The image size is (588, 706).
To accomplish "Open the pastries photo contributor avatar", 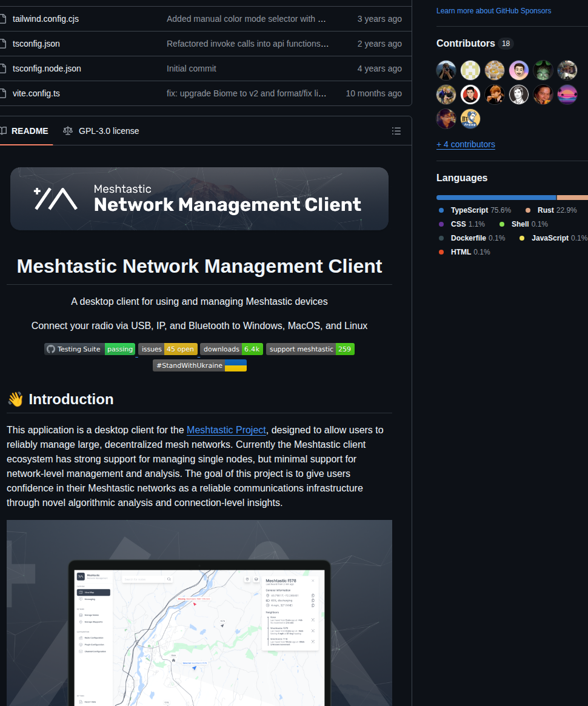I will [495, 70].
